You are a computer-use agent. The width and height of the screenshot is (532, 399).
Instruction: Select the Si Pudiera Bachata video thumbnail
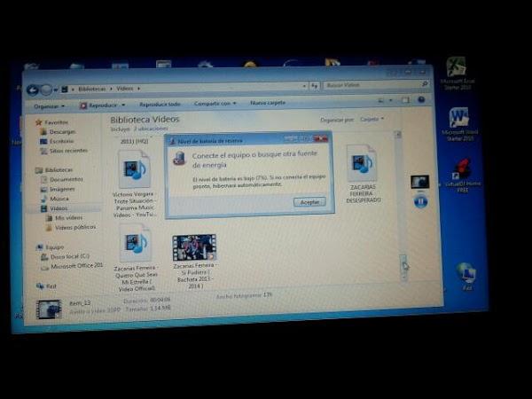point(193,247)
